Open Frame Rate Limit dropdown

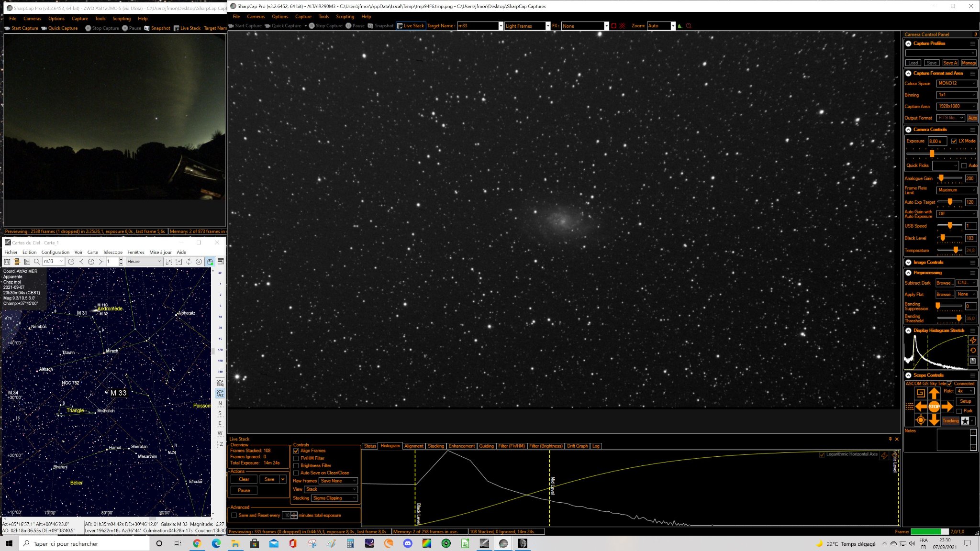tap(956, 190)
